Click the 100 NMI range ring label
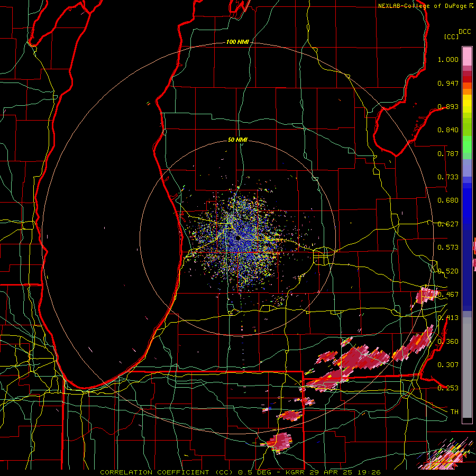The image size is (476, 476). point(237,42)
